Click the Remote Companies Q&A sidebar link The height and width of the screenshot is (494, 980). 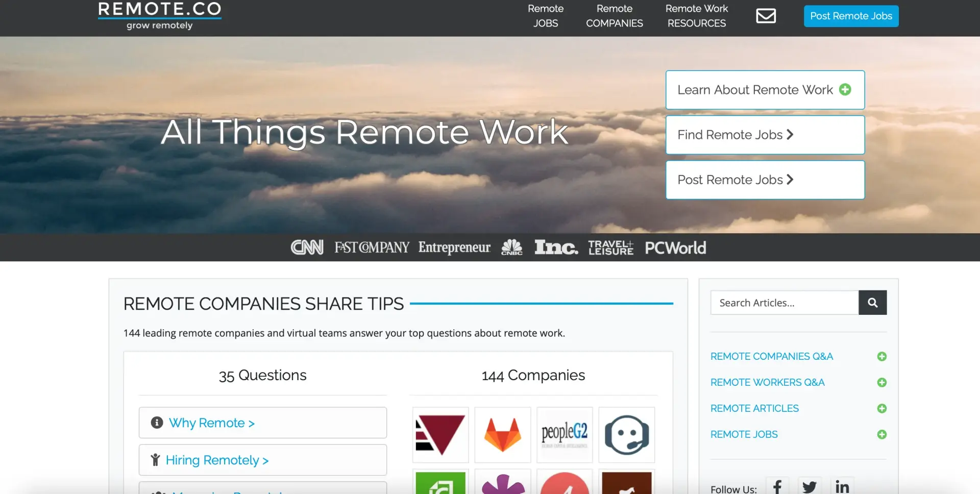(x=771, y=356)
